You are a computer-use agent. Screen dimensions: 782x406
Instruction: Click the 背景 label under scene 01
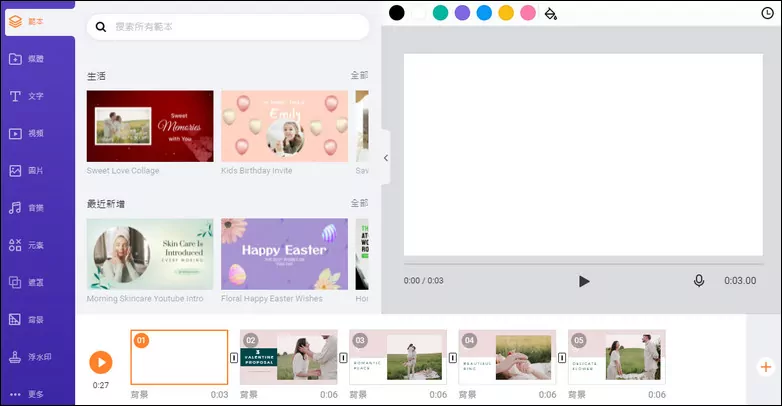click(140, 395)
